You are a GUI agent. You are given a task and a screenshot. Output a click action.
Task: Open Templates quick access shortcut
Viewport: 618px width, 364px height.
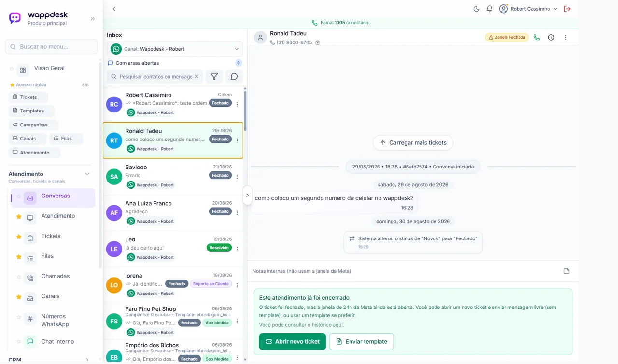tap(32, 111)
